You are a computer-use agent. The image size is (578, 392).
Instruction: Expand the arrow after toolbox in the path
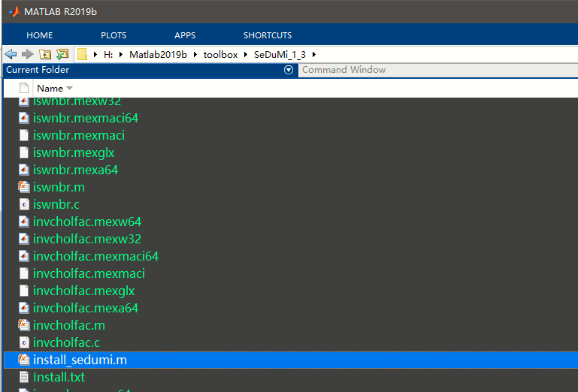coord(246,55)
